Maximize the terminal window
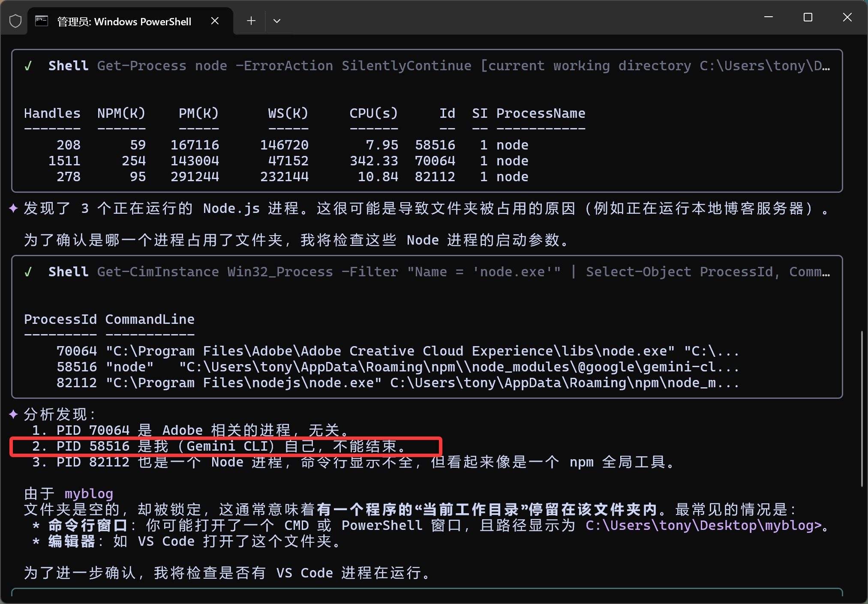The width and height of the screenshot is (868, 604). pos(808,18)
